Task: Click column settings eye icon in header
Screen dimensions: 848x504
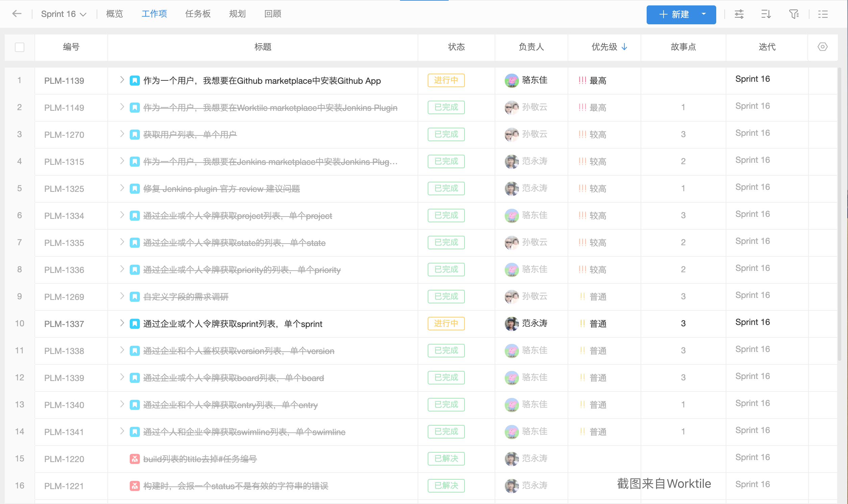Action: 822,47
